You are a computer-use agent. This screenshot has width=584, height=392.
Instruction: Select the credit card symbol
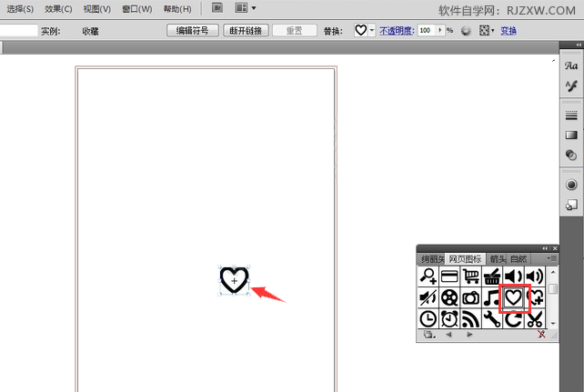(449, 276)
